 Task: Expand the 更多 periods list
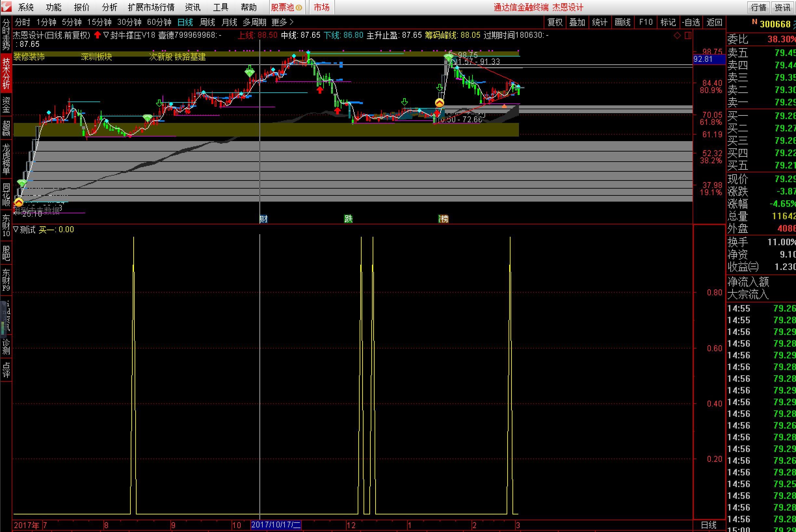point(282,22)
